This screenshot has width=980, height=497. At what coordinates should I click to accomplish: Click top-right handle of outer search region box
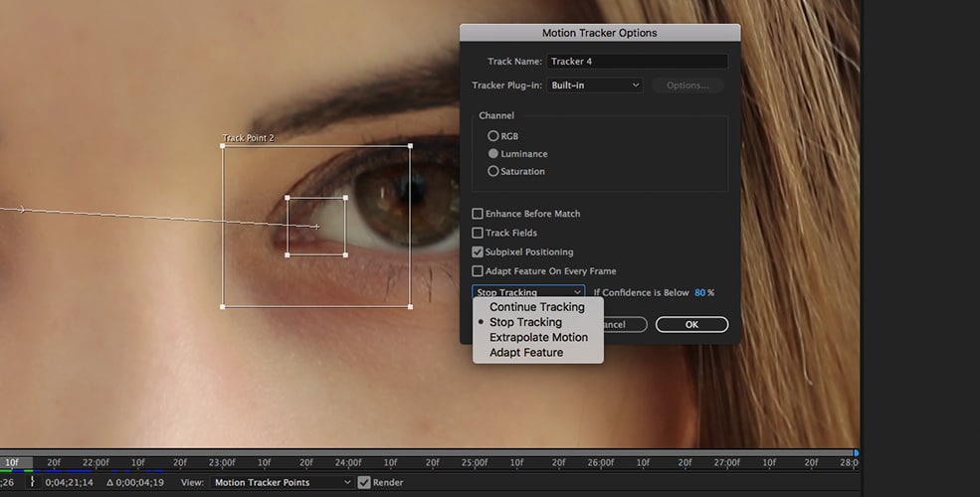[x=410, y=146]
